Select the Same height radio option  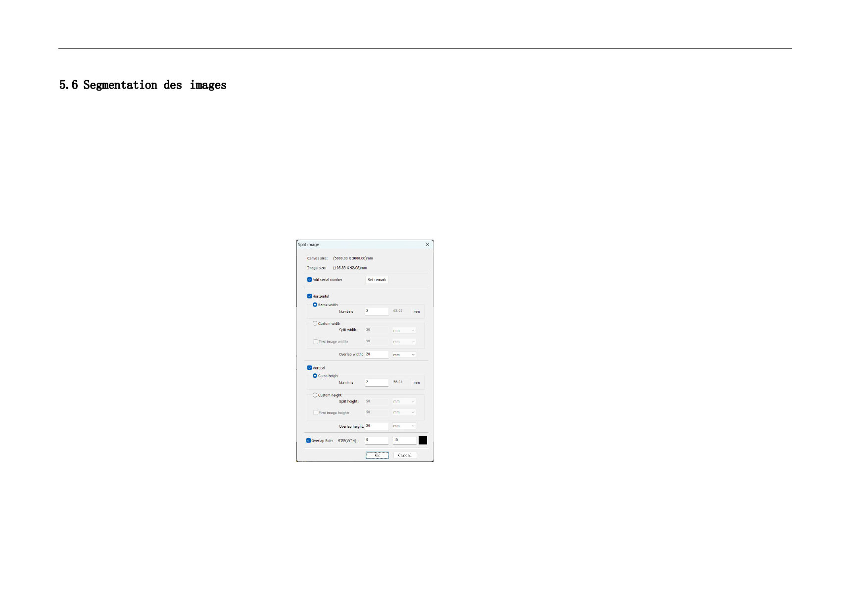coord(315,376)
